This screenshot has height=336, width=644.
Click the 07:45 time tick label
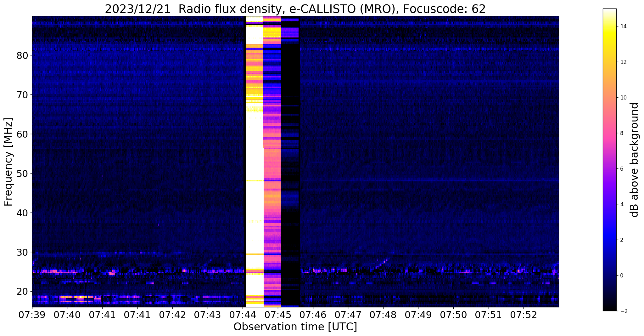278,315
